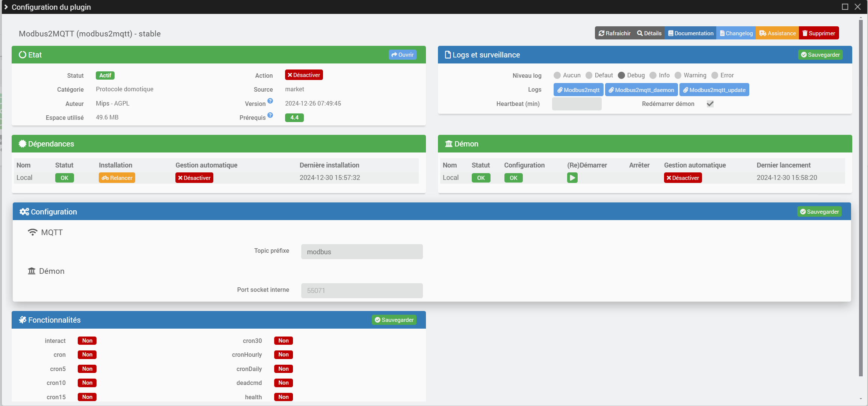The image size is (868, 406).
Task: Select the Defaut log level
Action: [x=589, y=75]
